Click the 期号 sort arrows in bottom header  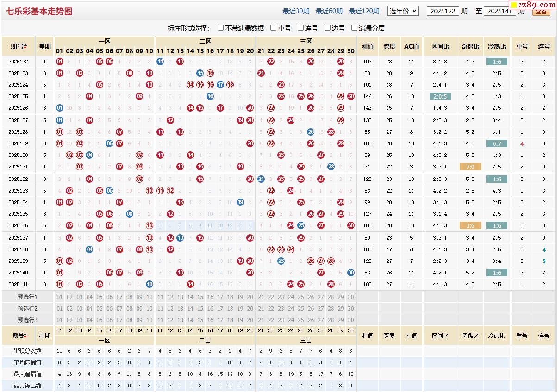27,336
